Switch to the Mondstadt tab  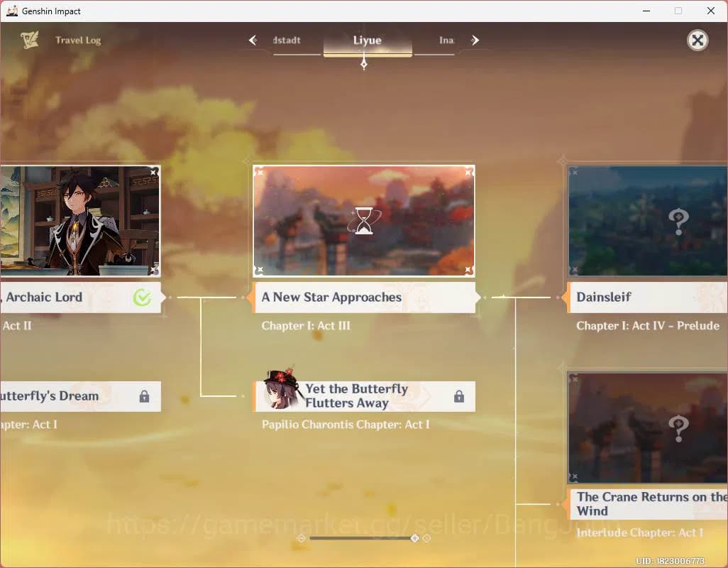pos(287,40)
